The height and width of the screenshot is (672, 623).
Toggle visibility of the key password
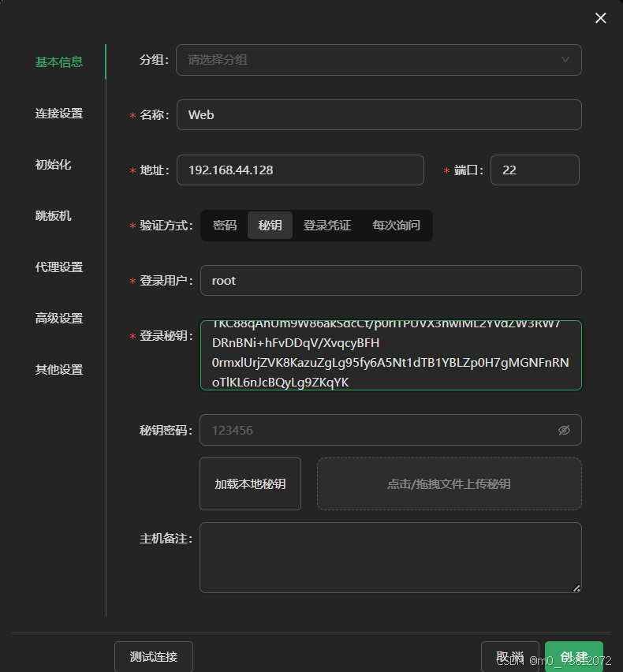click(564, 430)
